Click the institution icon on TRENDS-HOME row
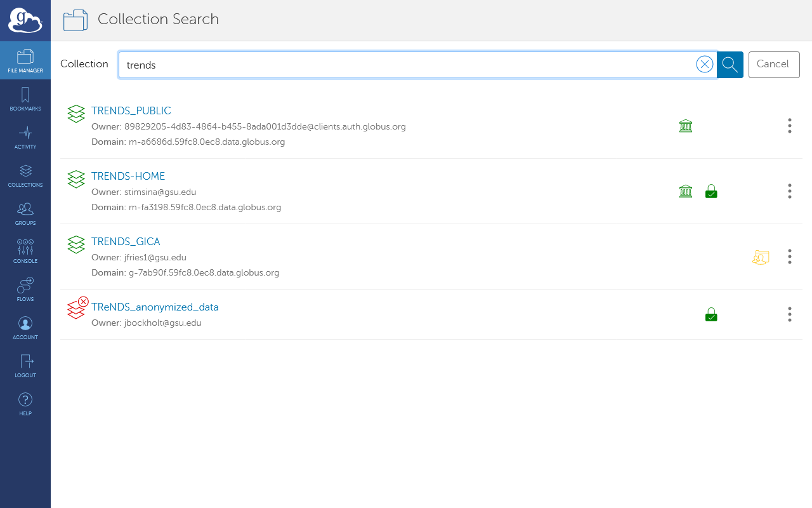The height and width of the screenshot is (508, 812). [686, 191]
